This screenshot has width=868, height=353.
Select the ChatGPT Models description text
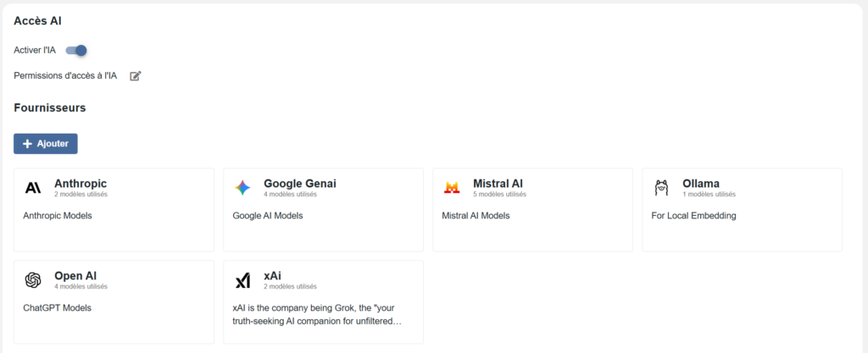point(57,308)
